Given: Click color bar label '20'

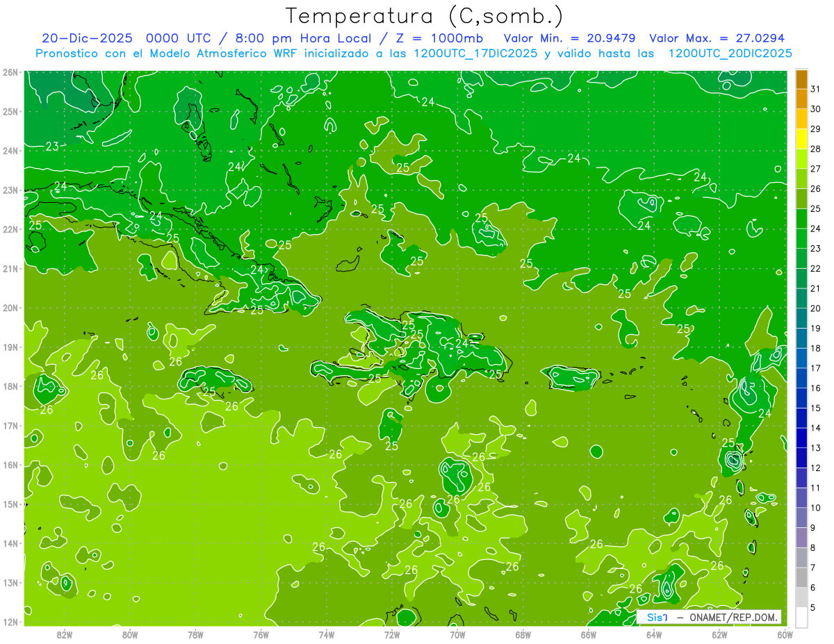Looking at the screenshot, I should (x=815, y=308).
